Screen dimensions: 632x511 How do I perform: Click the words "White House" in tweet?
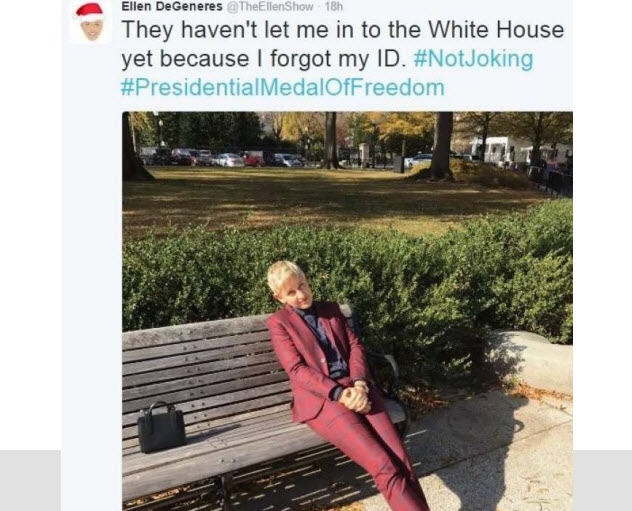click(x=496, y=29)
